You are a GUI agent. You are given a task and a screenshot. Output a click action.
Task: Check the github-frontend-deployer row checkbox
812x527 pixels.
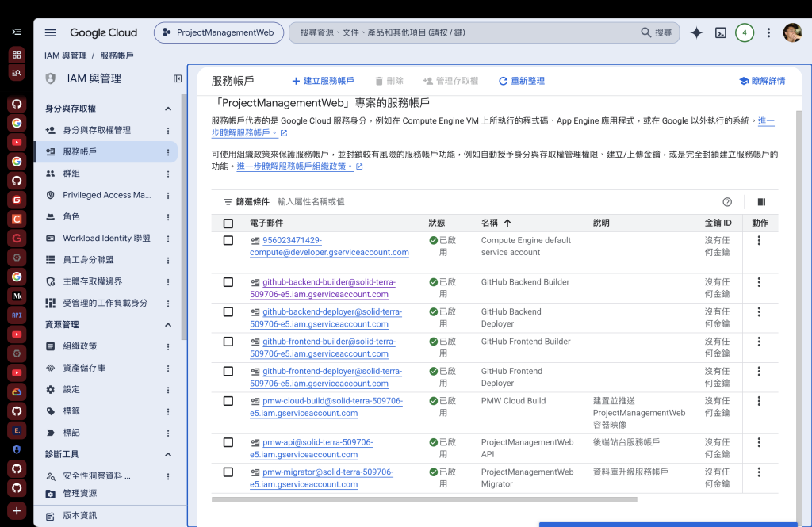[228, 371]
